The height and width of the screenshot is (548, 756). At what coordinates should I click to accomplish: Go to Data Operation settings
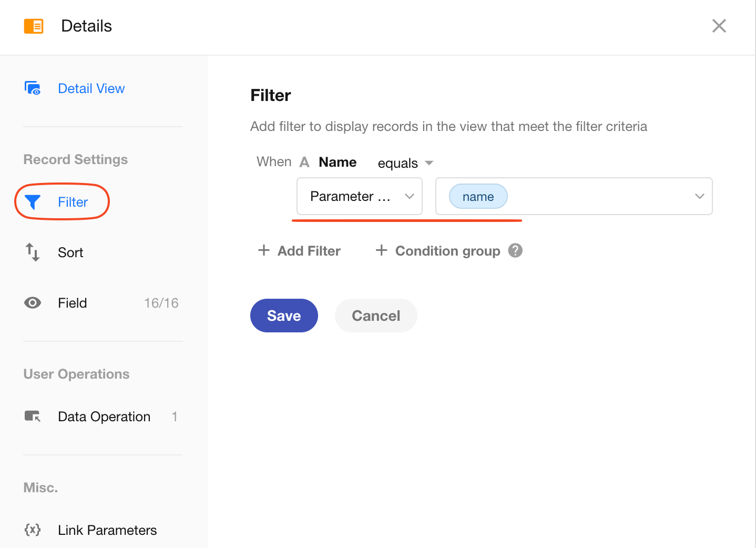(x=104, y=417)
